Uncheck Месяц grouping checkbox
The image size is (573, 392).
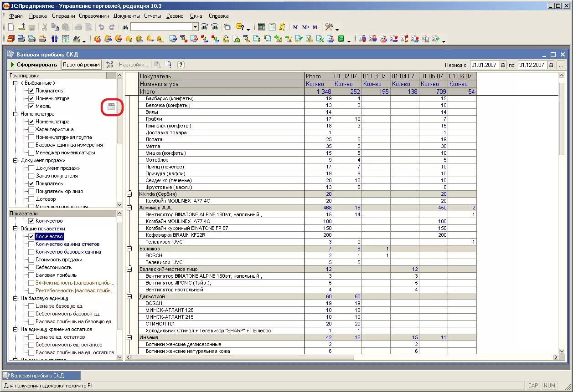tap(31, 106)
